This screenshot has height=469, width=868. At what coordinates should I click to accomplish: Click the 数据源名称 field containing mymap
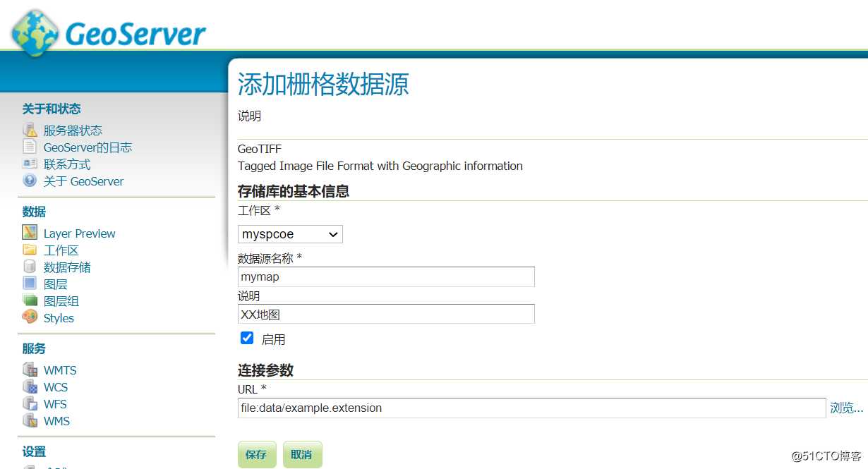tap(386, 276)
